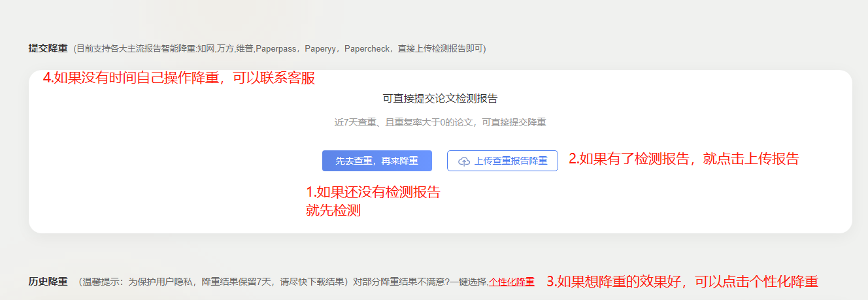Click the red 就先检测 text line
The image size is (868, 300).
(333, 210)
